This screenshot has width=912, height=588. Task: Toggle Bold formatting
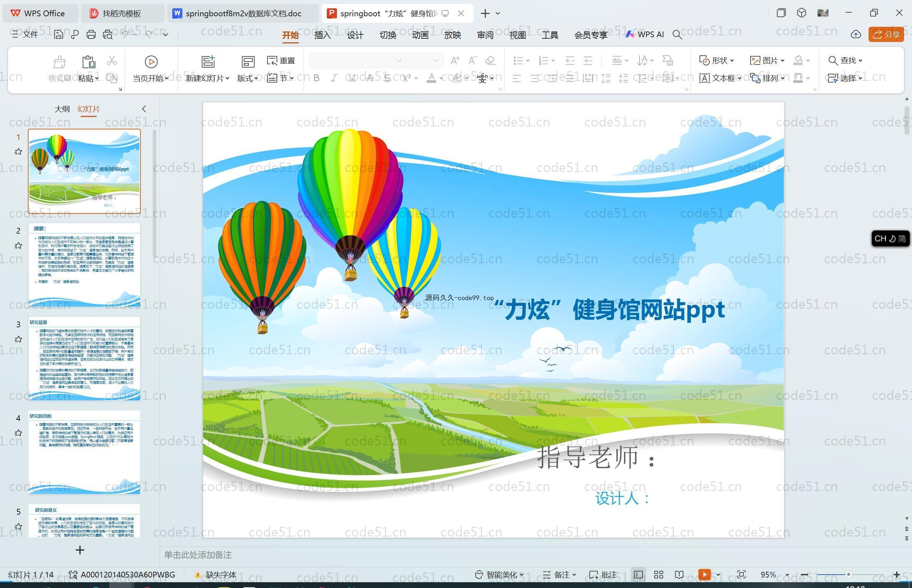(x=316, y=78)
